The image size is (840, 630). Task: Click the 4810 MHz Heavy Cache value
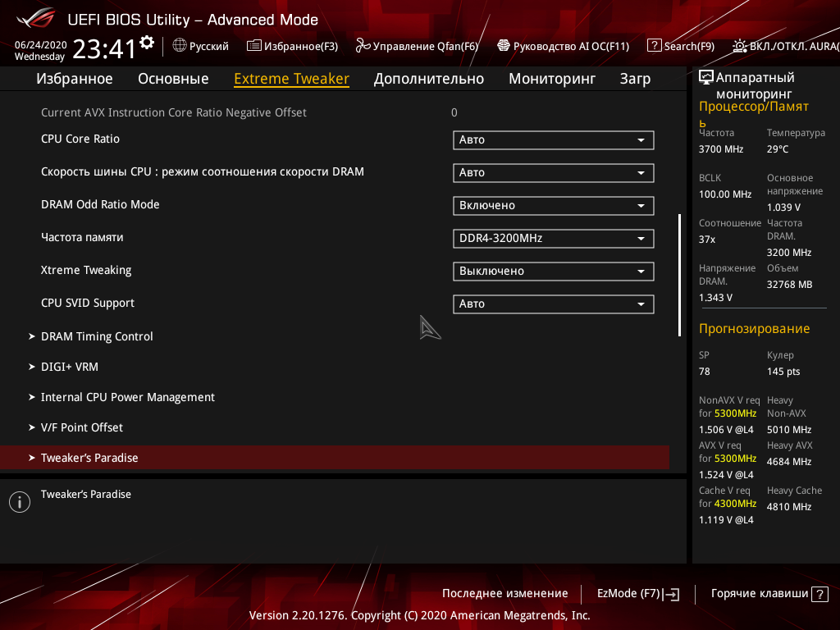click(789, 507)
